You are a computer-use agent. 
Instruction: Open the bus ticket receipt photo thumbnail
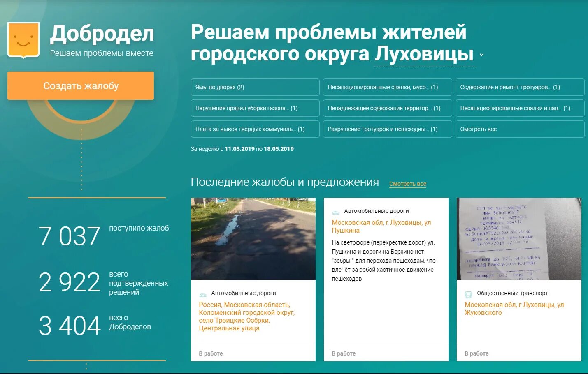[519, 239]
